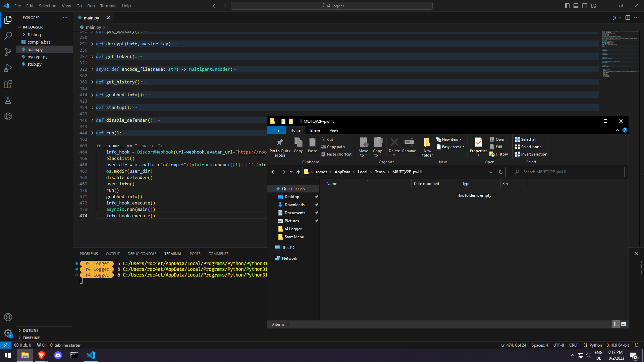Refresh the File Explorer folder view
The width and height of the screenshot is (644, 362).
tap(501, 172)
